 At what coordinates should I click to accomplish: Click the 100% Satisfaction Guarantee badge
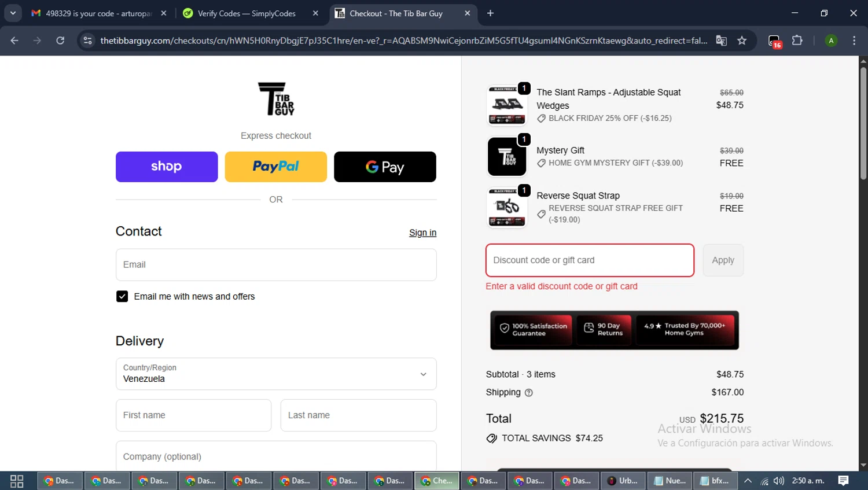(x=533, y=330)
